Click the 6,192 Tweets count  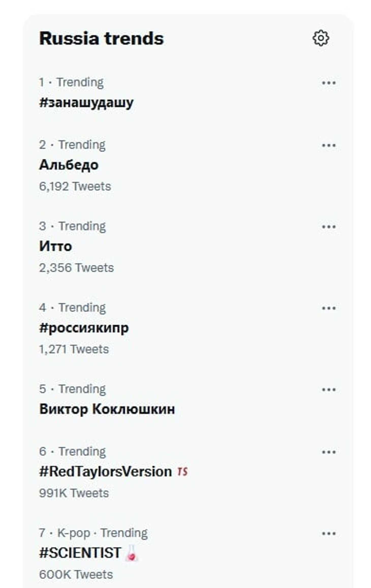(75, 186)
